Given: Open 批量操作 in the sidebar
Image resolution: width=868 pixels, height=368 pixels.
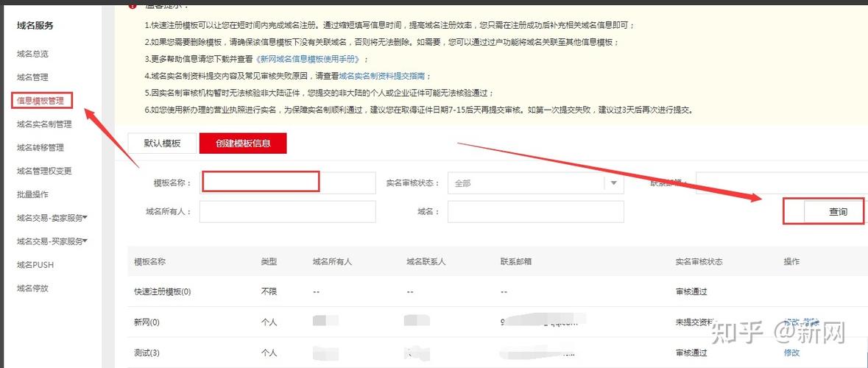Looking at the screenshot, I should tap(32, 195).
